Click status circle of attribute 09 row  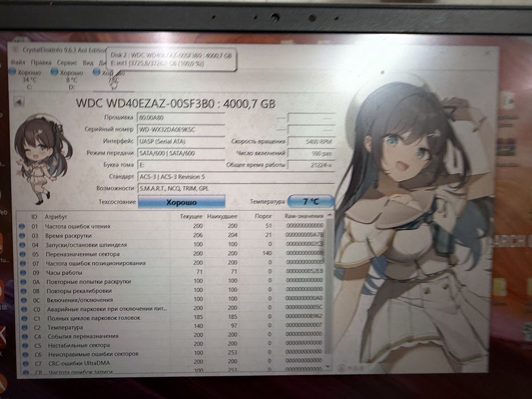(x=23, y=272)
